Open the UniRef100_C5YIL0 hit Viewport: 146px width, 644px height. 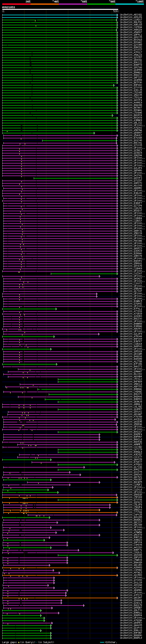pos(131,379)
